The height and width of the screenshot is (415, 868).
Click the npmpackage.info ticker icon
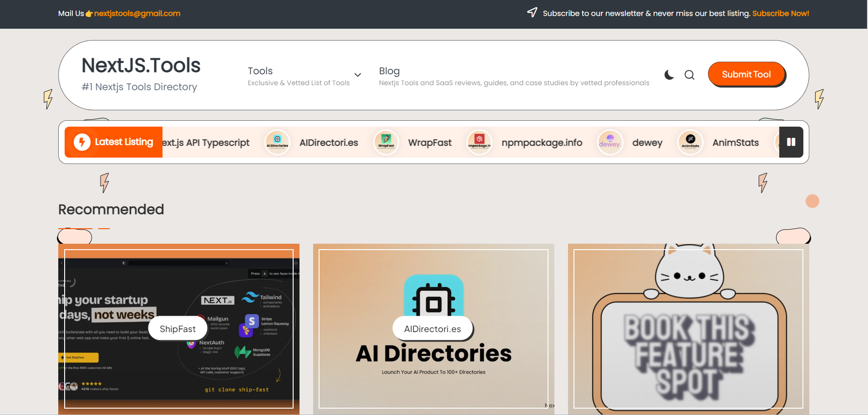[479, 143]
